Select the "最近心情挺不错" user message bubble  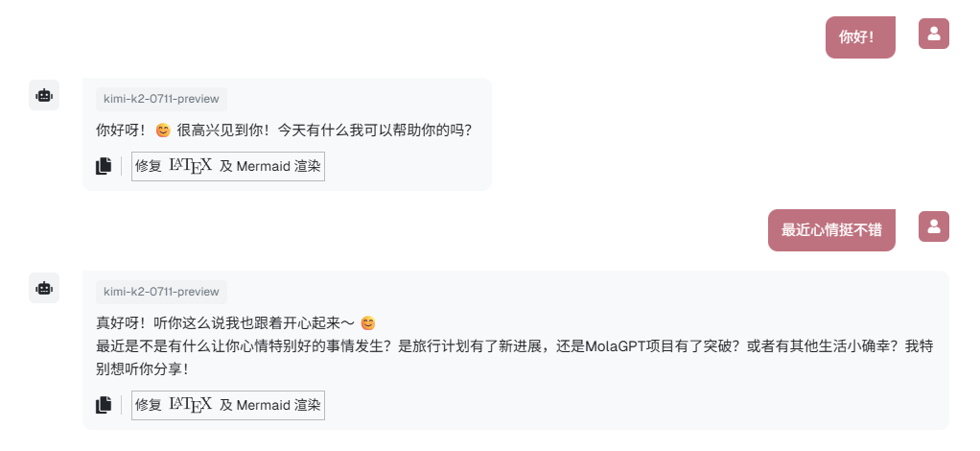[831, 230]
